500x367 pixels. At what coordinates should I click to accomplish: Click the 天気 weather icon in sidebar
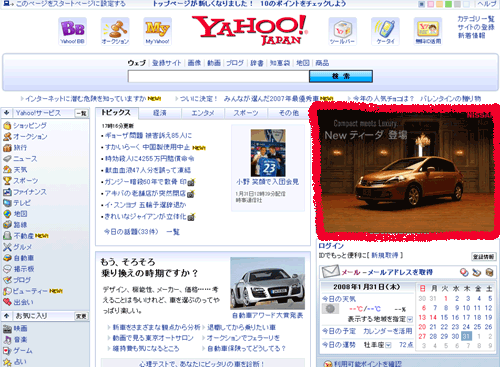click(x=7, y=170)
